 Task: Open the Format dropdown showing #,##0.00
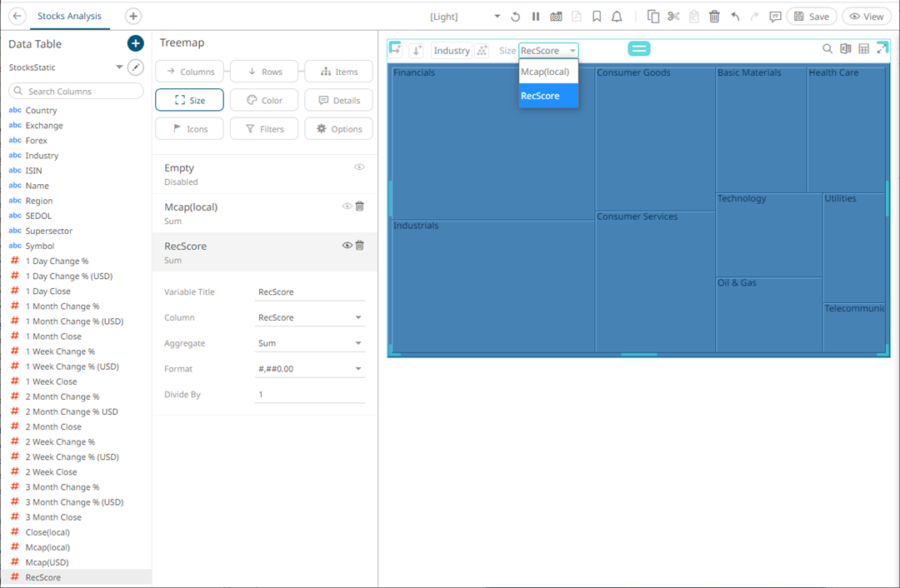(x=310, y=369)
